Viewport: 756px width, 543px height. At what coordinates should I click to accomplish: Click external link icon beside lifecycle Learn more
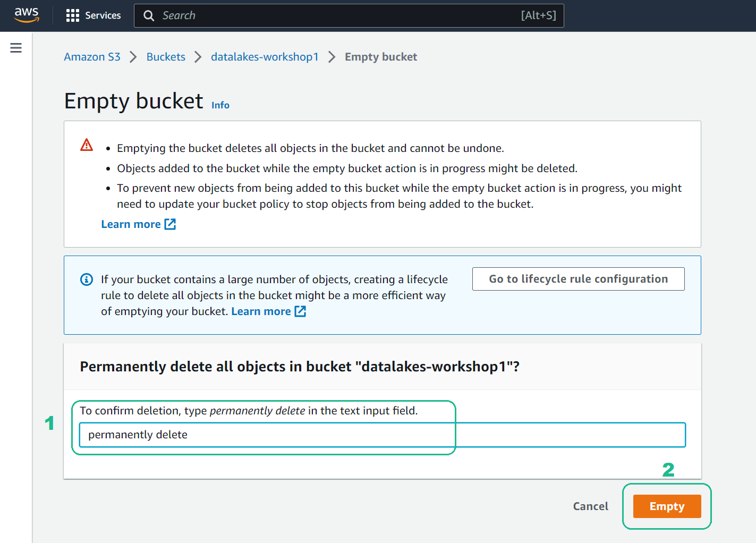[300, 311]
